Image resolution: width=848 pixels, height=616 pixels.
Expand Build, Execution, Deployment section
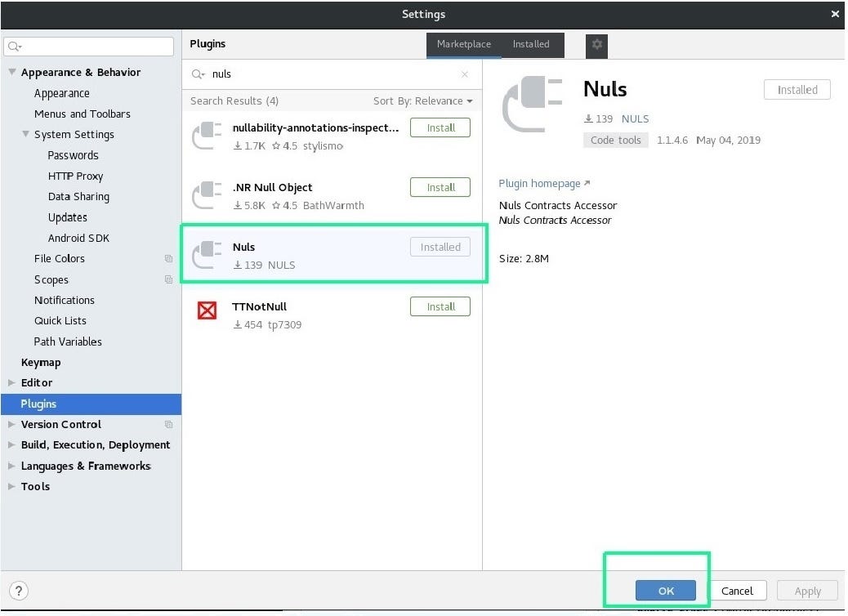click(11, 445)
